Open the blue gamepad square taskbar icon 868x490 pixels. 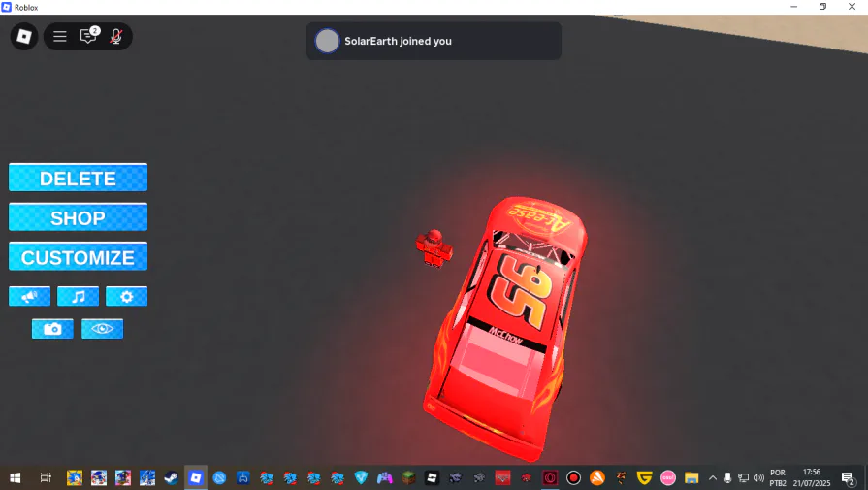point(243,477)
